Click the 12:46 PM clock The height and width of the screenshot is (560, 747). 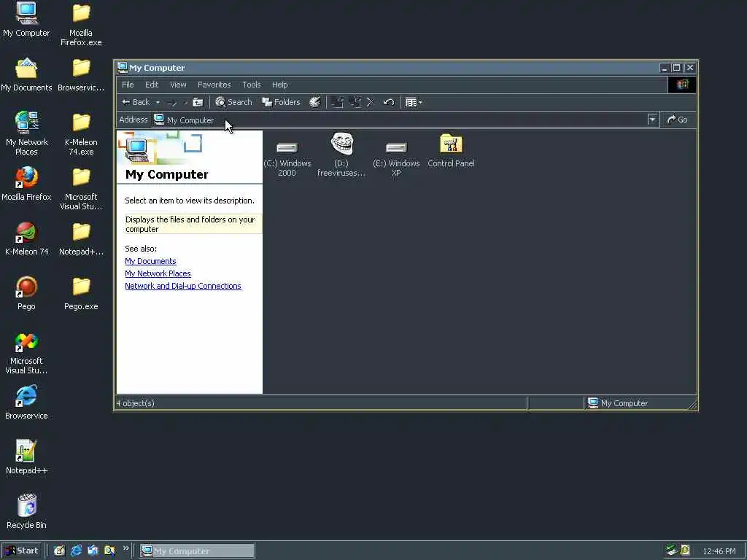point(719,551)
